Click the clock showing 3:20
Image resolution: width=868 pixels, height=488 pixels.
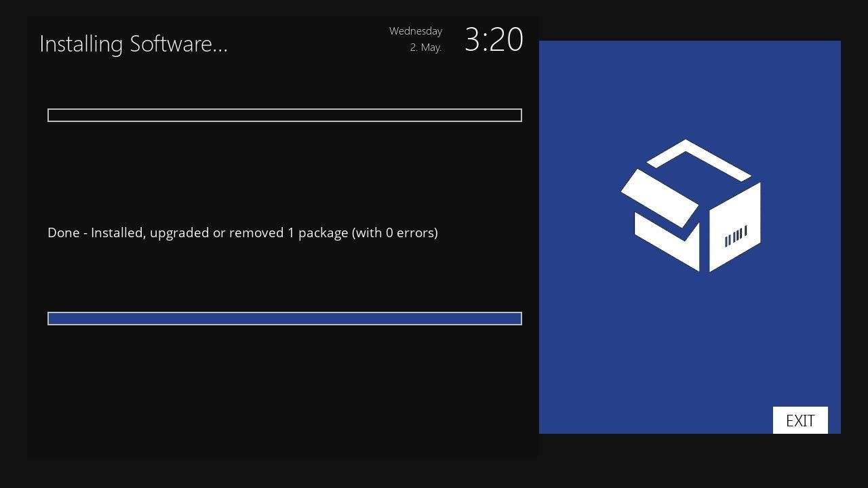click(493, 41)
